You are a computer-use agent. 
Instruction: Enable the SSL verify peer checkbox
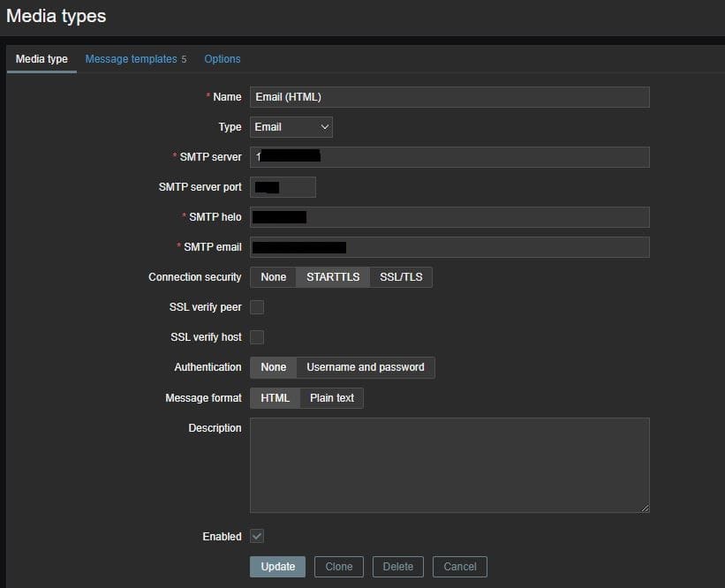[257, 307]
